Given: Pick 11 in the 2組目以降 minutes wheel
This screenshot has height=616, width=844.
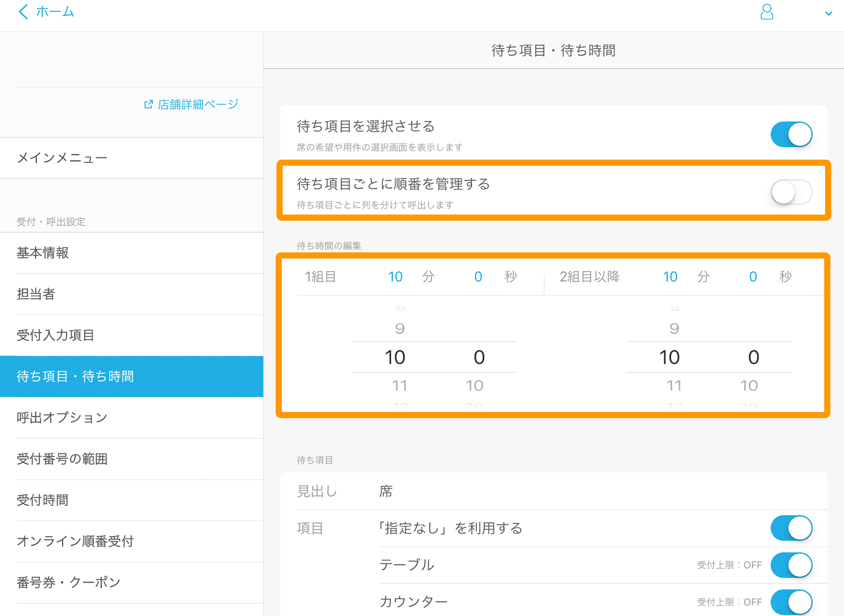Looking at the screenshot, I should point(674,386).
